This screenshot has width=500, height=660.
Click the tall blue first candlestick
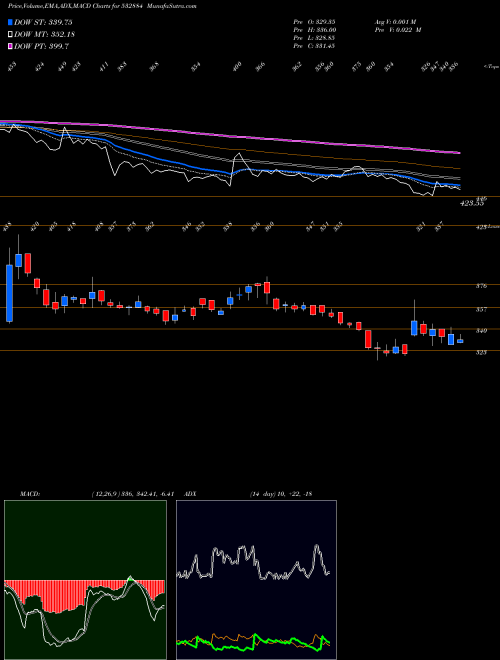[9, 293]
